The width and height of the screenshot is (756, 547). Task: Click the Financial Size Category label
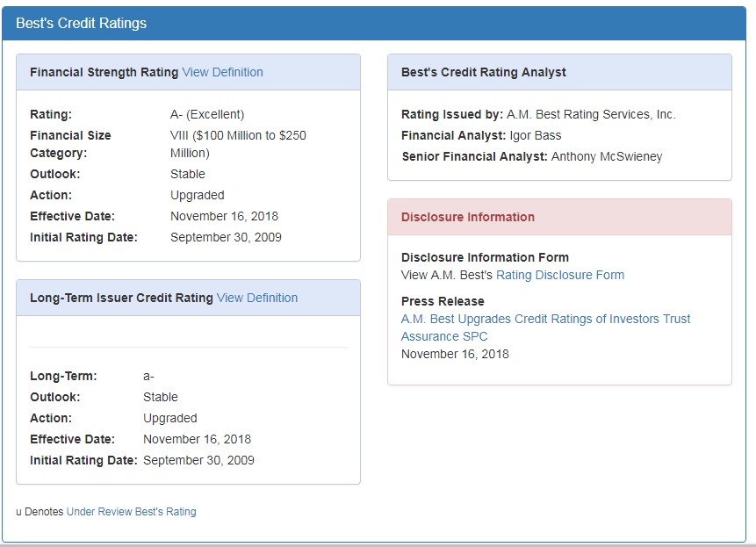pos(70,144)
